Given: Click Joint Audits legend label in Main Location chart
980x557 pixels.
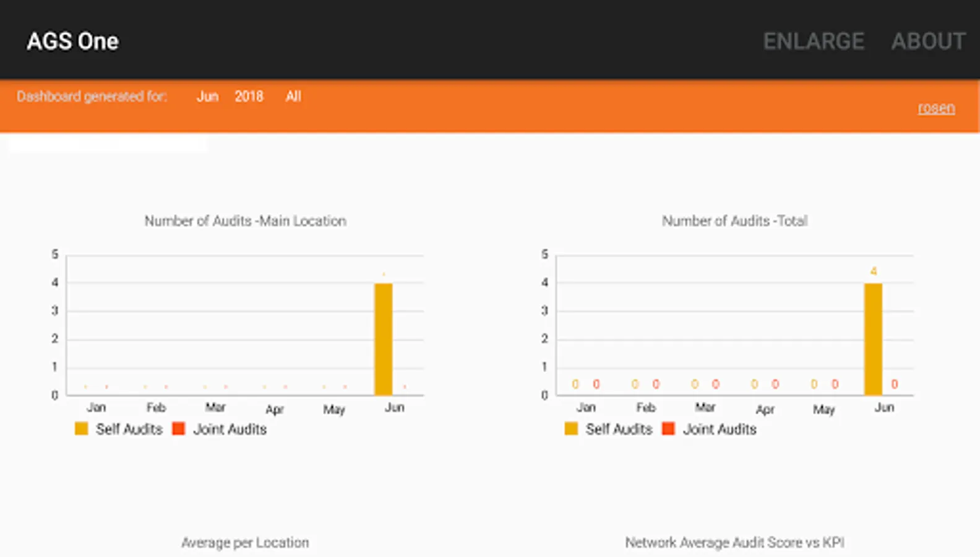Looking at the screenshot, I should (x=230, y=429).
